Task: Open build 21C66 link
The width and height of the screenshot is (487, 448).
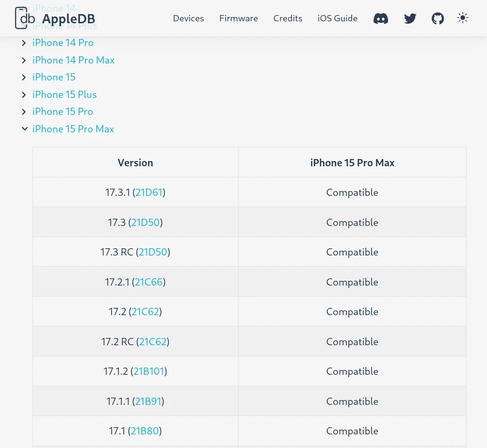Action: pos(149,282)
